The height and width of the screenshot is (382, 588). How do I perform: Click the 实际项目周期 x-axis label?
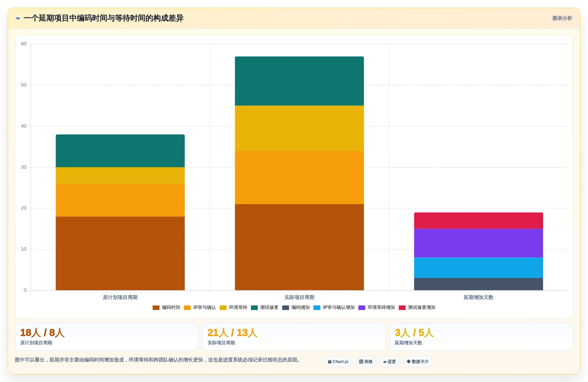point(299,297)
